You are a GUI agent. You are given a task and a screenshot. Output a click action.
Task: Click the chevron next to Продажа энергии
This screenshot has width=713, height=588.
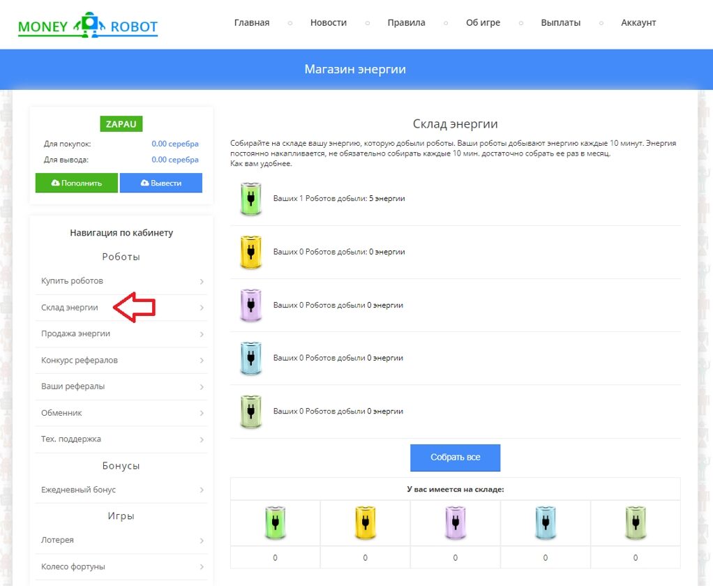tap(202, 334)
